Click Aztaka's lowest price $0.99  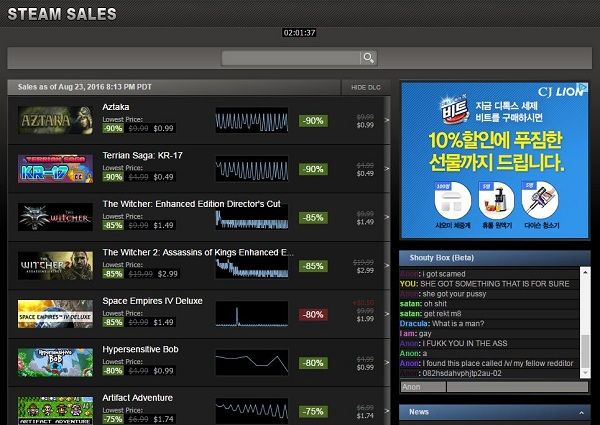pos(163,129)
